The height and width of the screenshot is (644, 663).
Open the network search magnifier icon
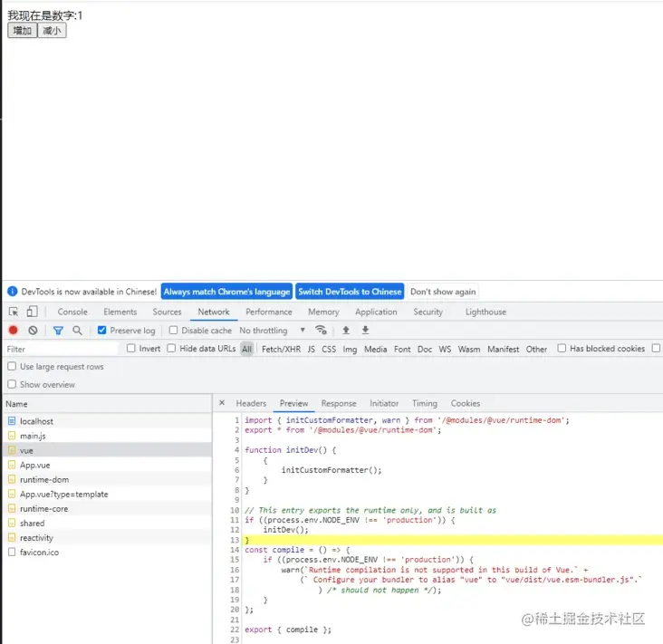point(77,331)
